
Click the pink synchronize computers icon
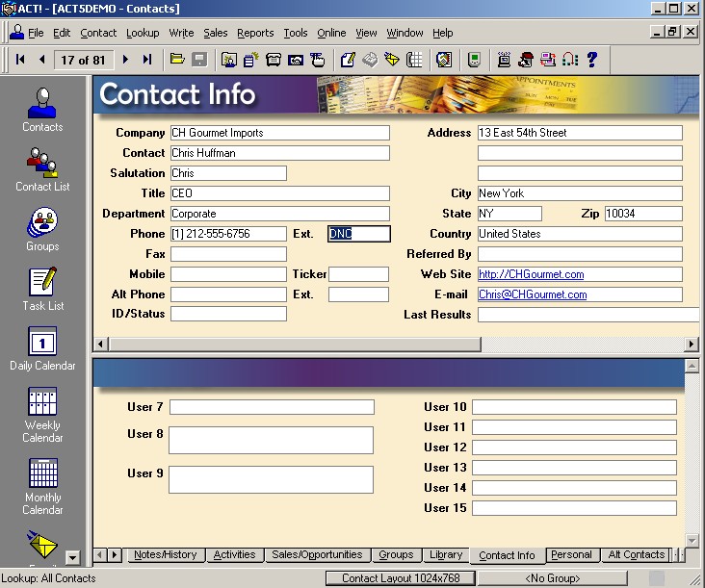point(548,60)
